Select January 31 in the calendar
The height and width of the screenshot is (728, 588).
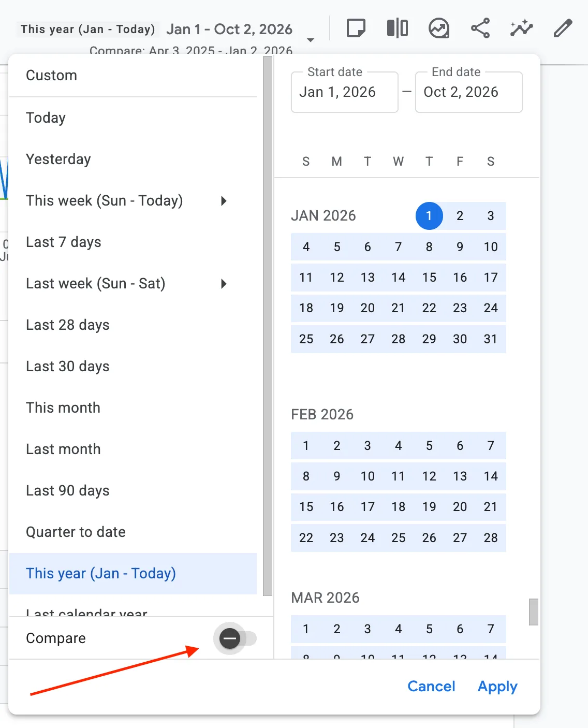(x=491, y=339)
